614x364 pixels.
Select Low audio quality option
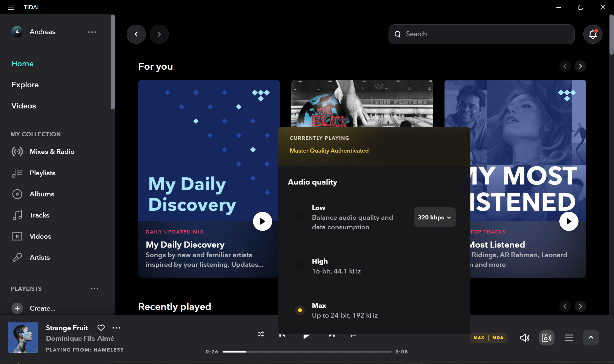click(300, 217)
